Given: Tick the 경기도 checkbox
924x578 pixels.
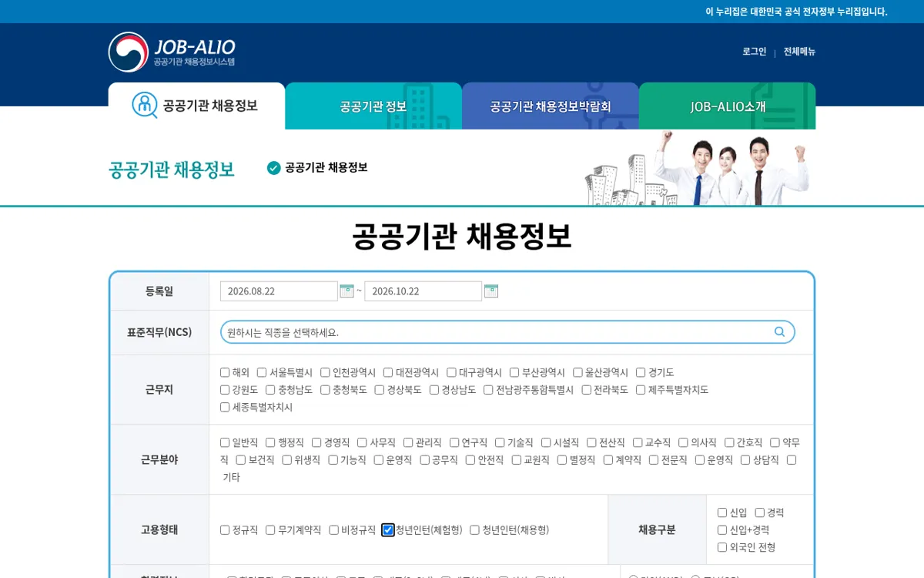Looking at the screenshot, I should 641,372.
